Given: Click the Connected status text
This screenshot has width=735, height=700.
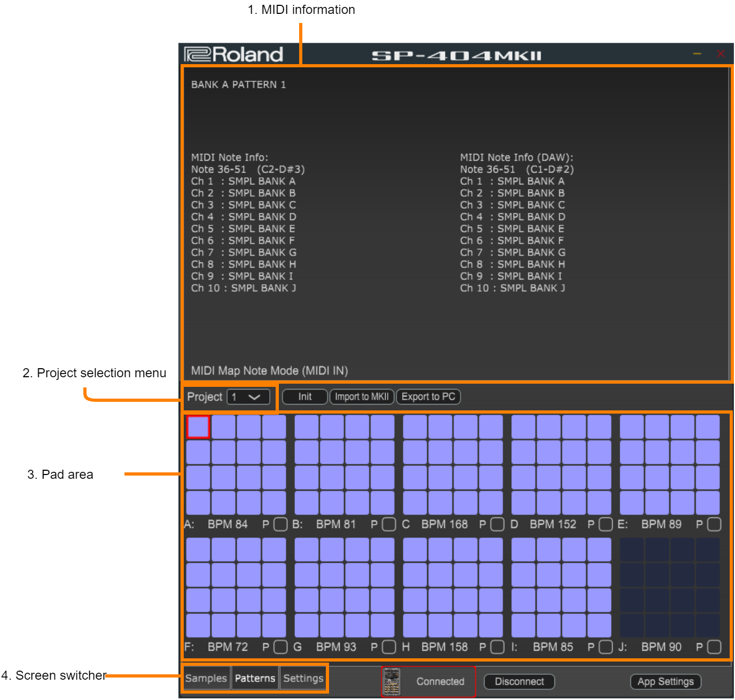Looking at the screenshot, I should point(440,681).
